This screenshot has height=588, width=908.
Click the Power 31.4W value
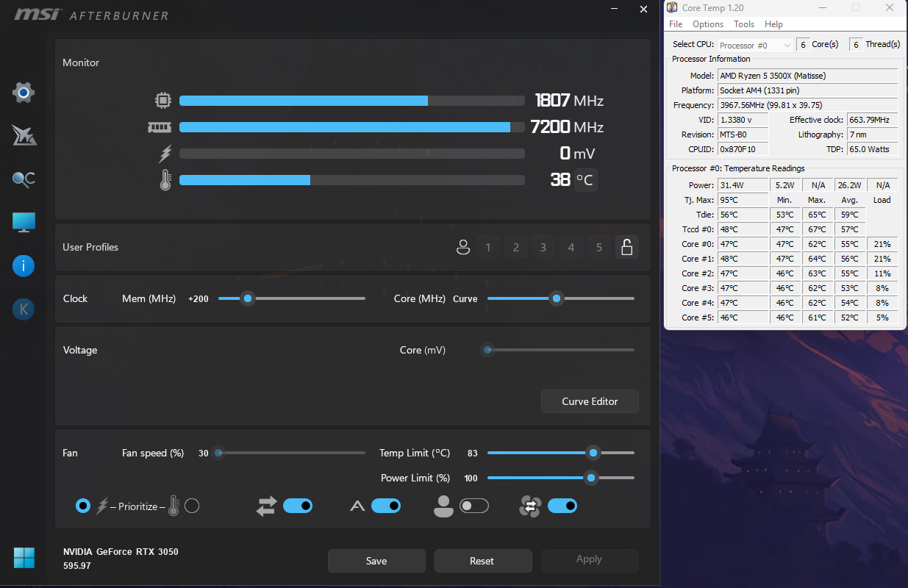pos(743,185)
